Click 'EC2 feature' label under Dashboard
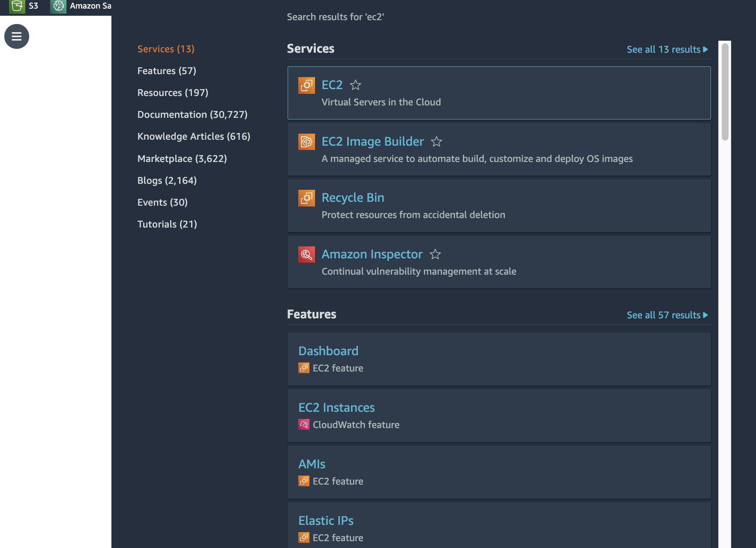Viewport: 756px width, 548px height. pyautogui.click(x=338, y=368)
